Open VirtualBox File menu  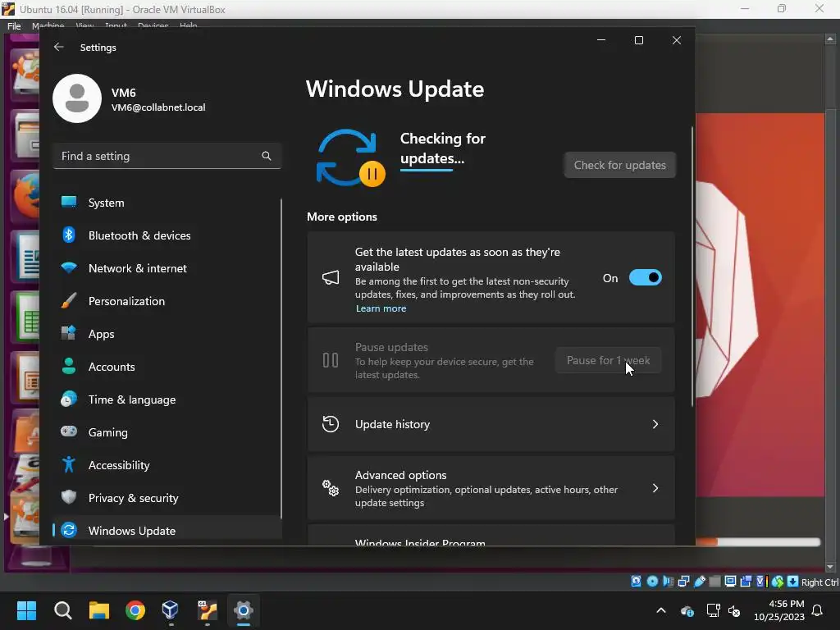tap(14, 25)
